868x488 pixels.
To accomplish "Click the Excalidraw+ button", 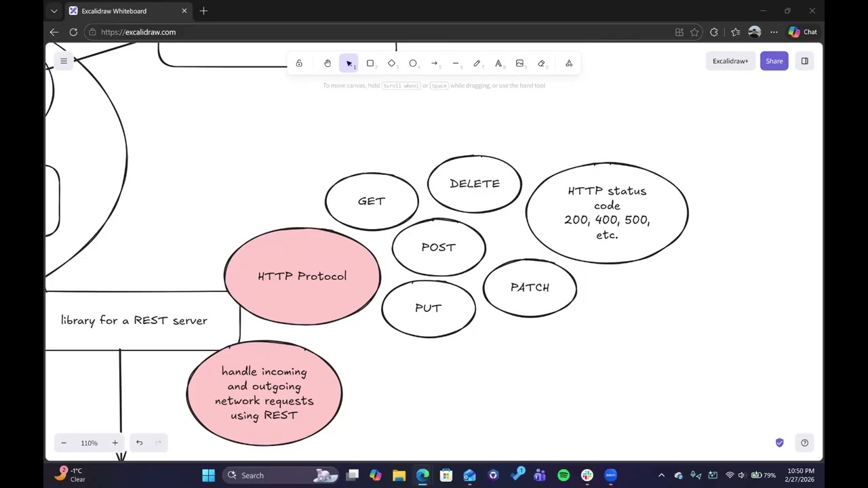I will pos(730,61).
